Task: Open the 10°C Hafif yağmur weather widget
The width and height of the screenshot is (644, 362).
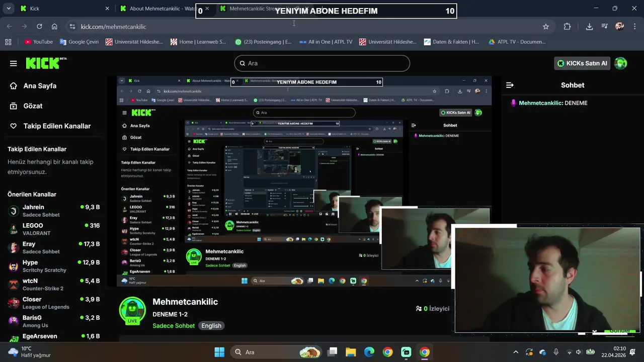Action: (x=30, y=352)
